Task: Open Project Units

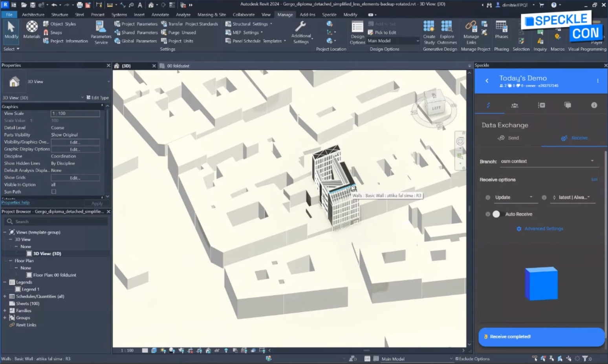Action: tap(177, 41)
